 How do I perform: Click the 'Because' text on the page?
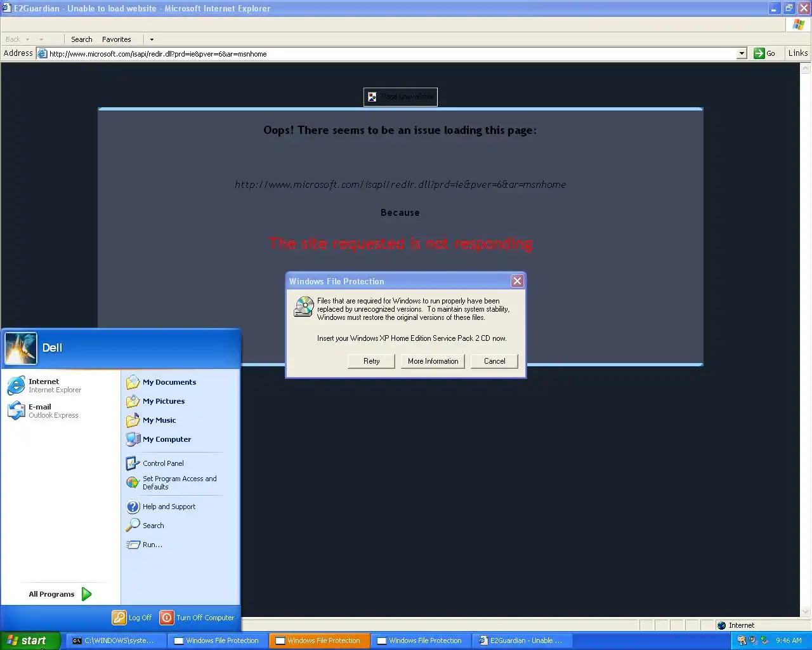pyautogui.click(x=400, y=213)
